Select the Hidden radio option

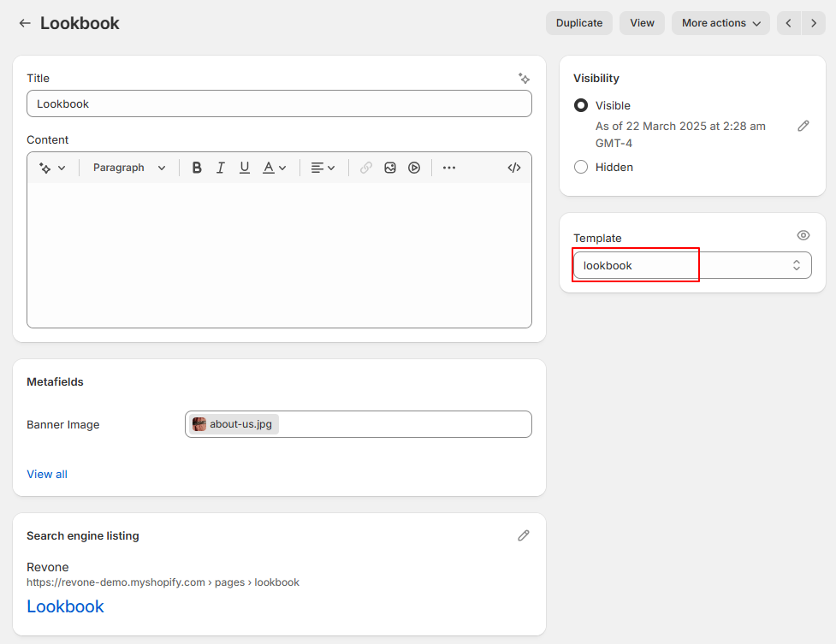[581, 167]
